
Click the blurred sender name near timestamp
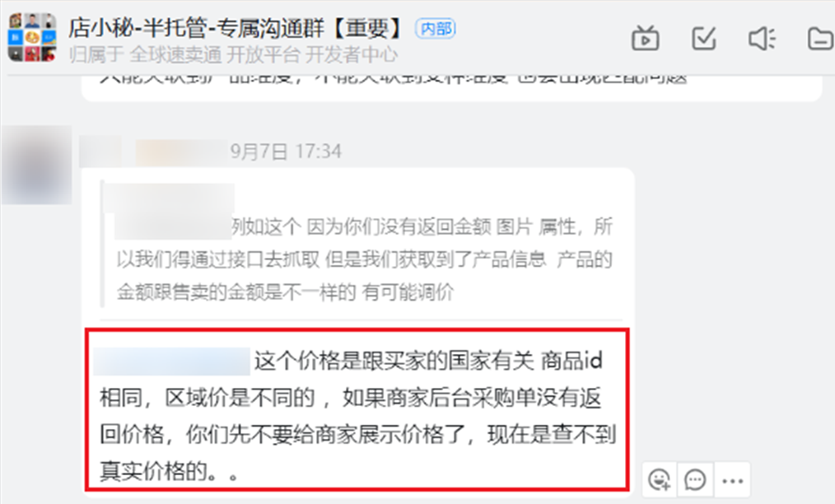click(181, 152)
